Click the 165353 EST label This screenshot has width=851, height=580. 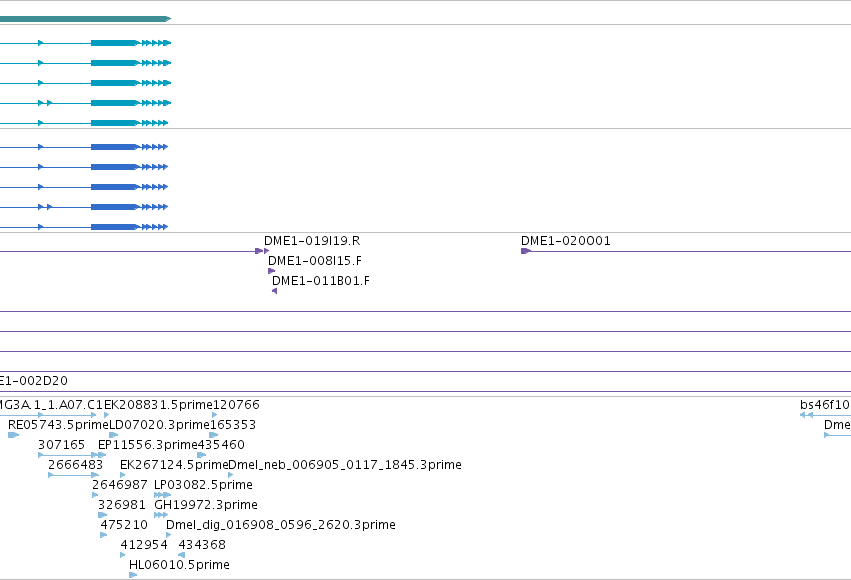point(233,425)
